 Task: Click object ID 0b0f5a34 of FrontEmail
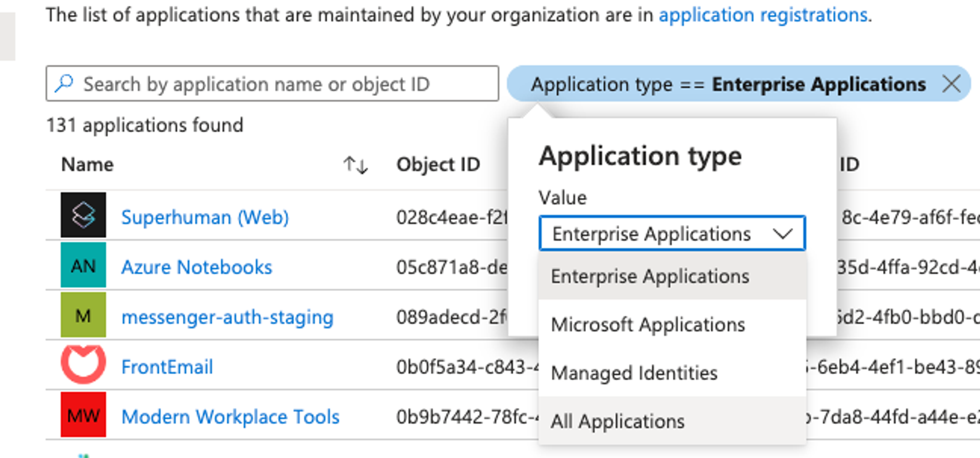[467, 367]
